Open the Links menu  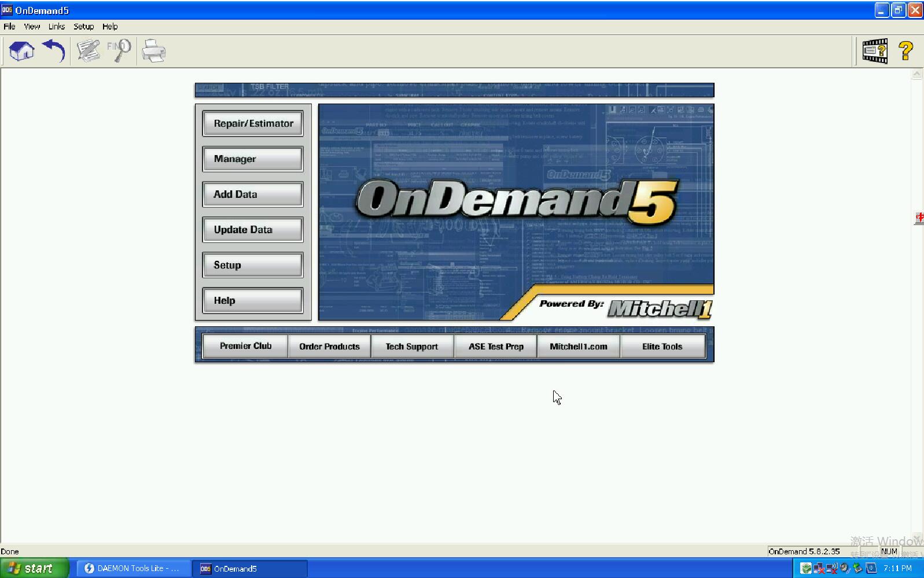[57, 27]
